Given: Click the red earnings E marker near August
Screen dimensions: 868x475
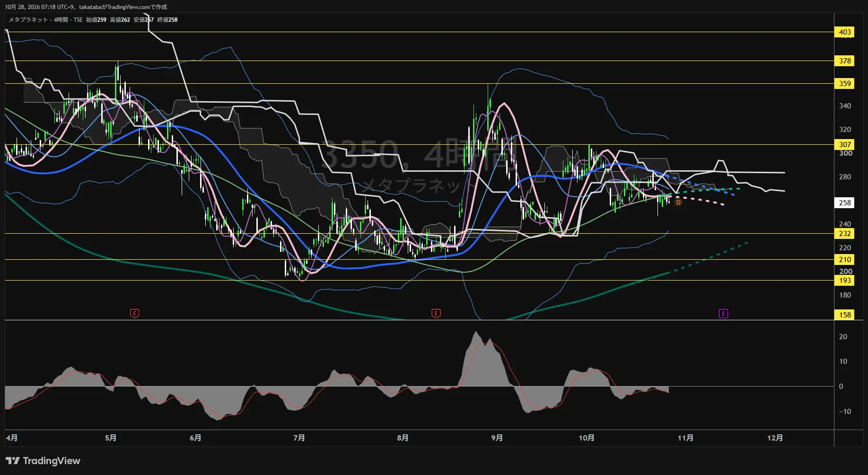Looking at the screenshot, I should [x=436, y=313].
